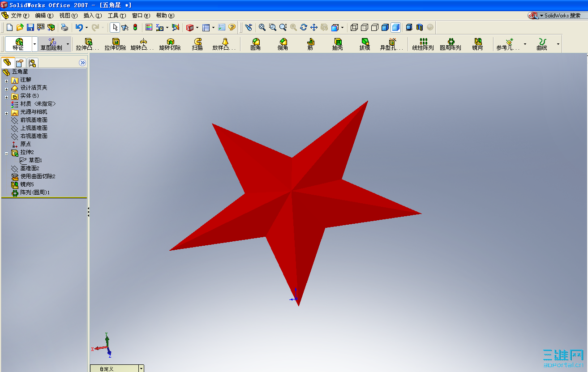Viewport: 588px width, 372px height.
Task: Toggle the 草图绘制 sketch toolbar button
Action: (52, 44)
